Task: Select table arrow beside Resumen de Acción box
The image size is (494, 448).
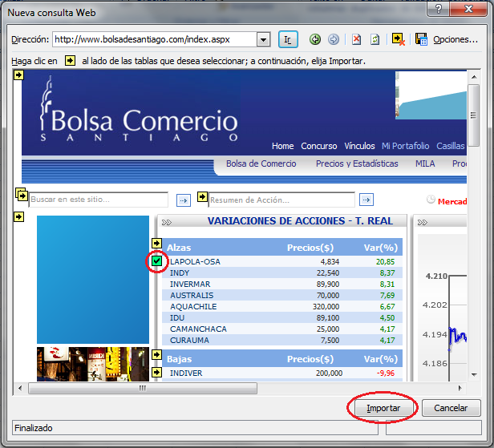Action: 202,197
